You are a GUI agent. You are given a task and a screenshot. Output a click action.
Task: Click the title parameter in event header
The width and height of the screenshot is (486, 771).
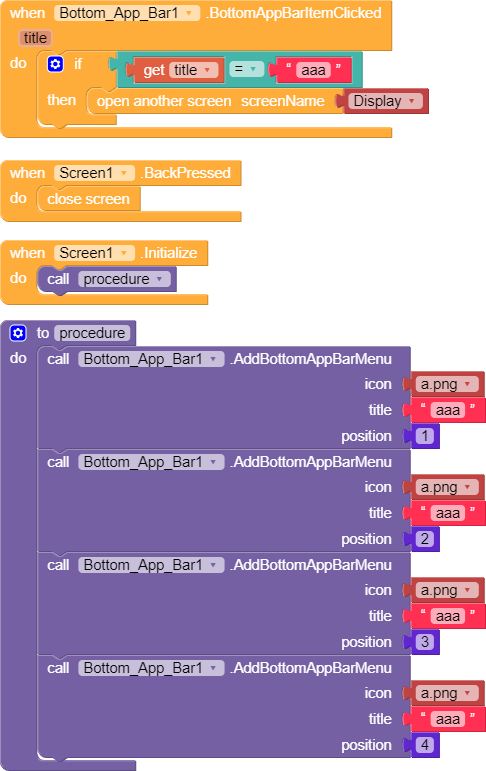(x=35, y=38)
